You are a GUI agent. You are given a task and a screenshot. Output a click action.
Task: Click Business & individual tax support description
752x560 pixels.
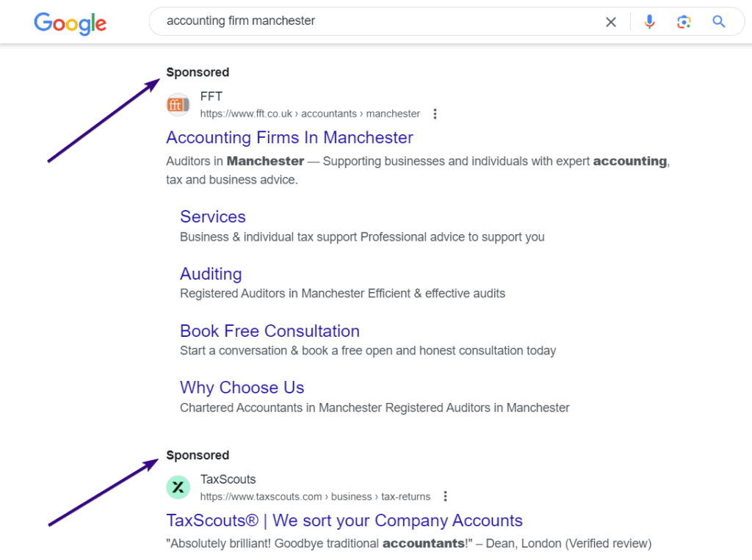(x=362, y=237)
